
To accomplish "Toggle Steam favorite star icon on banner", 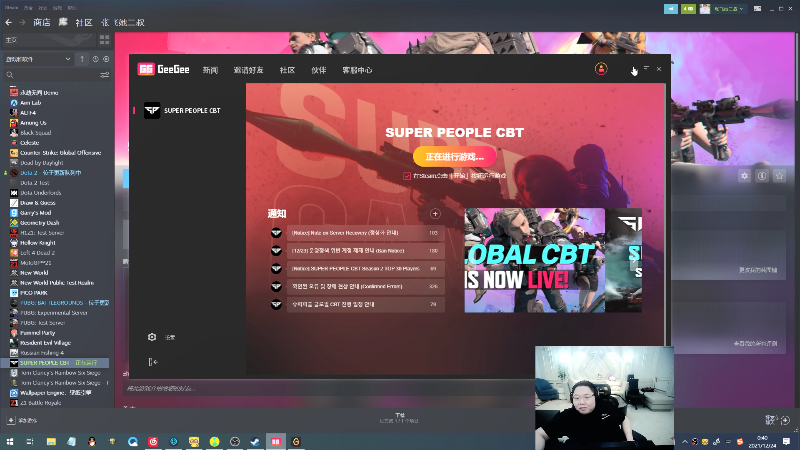I will pyautogui.click(x=779, y=176).
